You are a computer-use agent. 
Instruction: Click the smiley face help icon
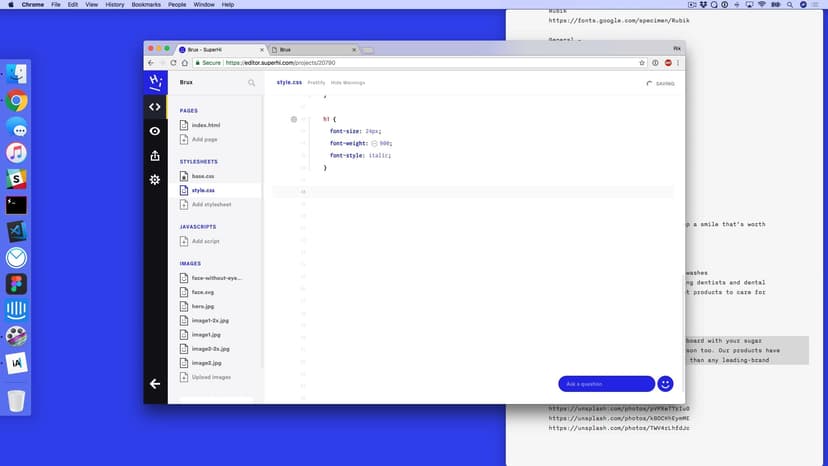click(665, 384)
